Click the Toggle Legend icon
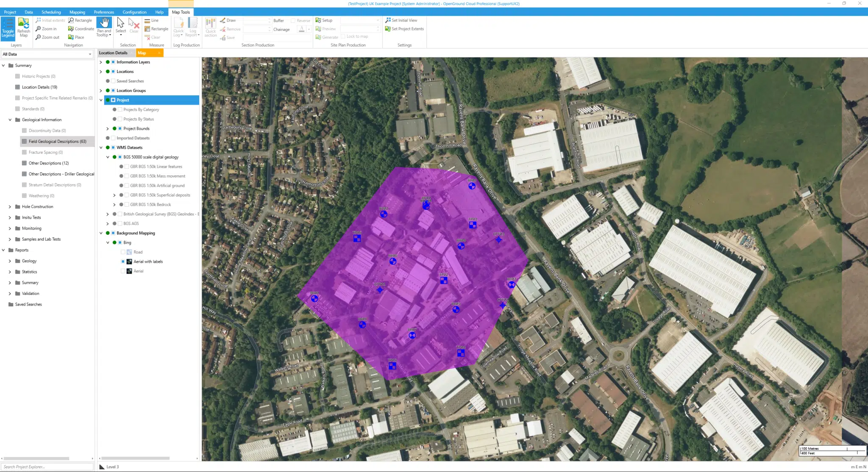This screenshot has width=868, height=472. point(8,25)
